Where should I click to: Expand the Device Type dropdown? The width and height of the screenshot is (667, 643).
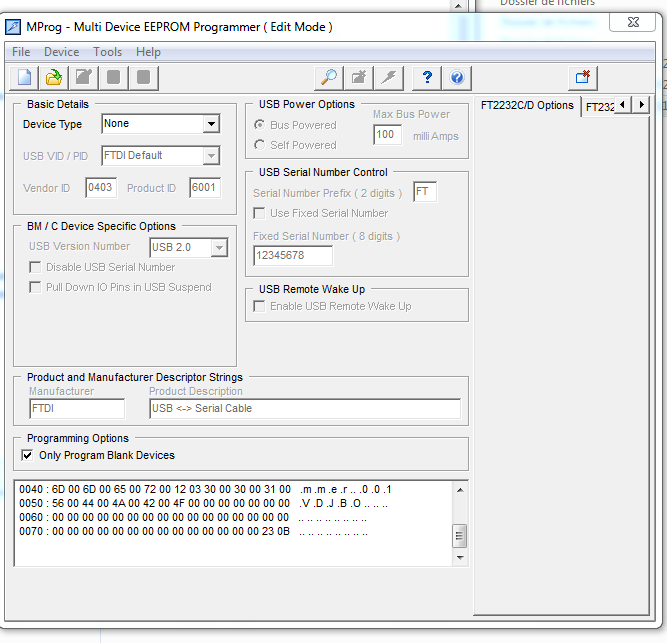coord(211,124)
